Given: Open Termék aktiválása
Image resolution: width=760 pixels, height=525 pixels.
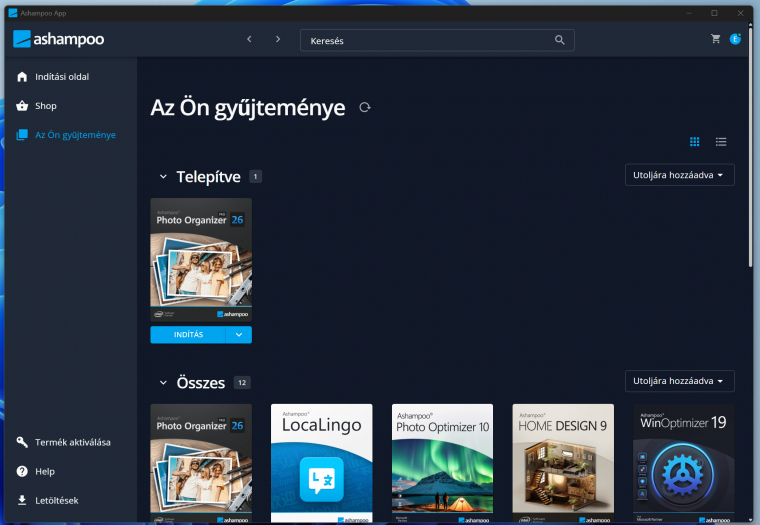Looking at the screenshot, I should [x=72, y=442].
